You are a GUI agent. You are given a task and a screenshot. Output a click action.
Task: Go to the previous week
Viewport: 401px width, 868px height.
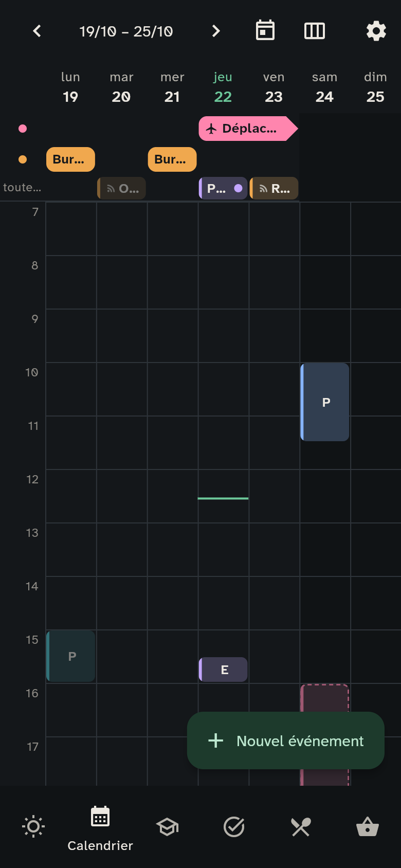[37, 31]
